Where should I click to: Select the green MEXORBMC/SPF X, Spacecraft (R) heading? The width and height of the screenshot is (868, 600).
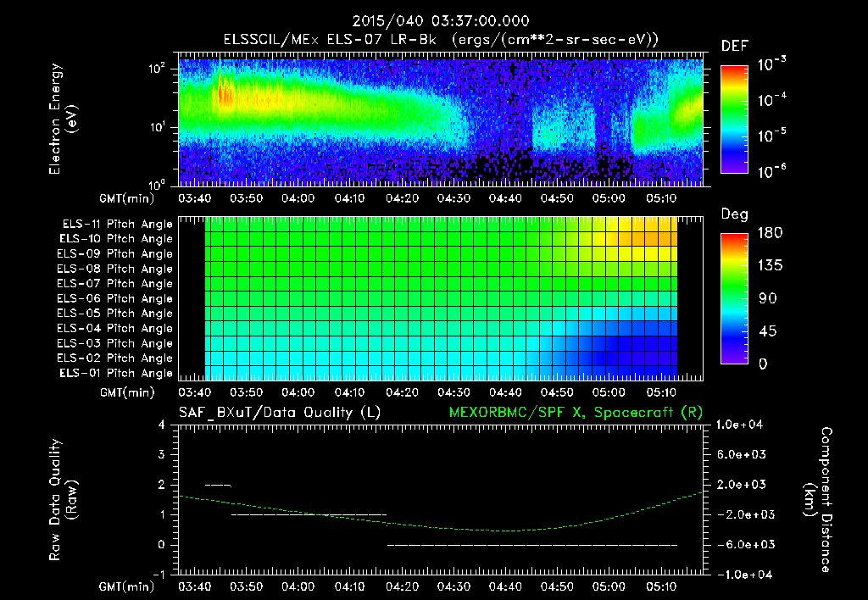click(x=576, y=413)
